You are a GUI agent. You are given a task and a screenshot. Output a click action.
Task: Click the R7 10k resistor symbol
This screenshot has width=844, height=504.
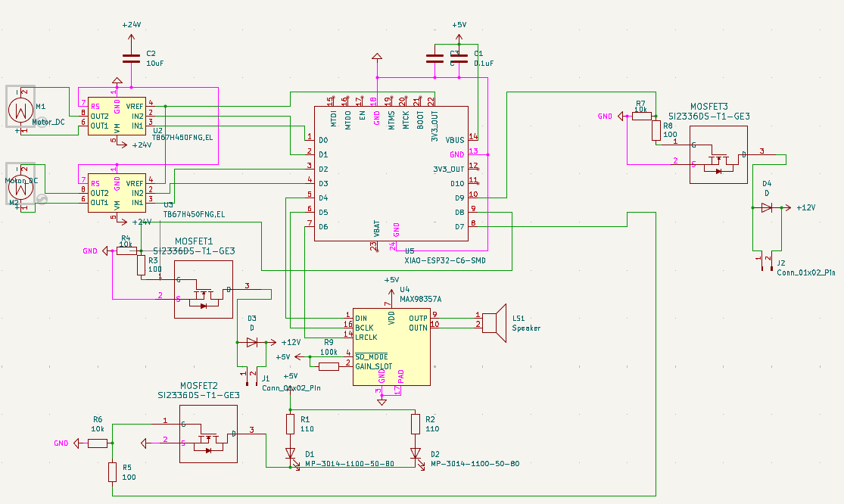[x=642, y=117]
